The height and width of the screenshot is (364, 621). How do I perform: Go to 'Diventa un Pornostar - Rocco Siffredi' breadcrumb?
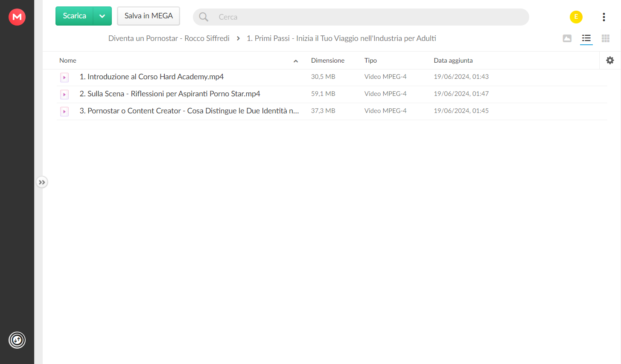[x=169, y=38]
